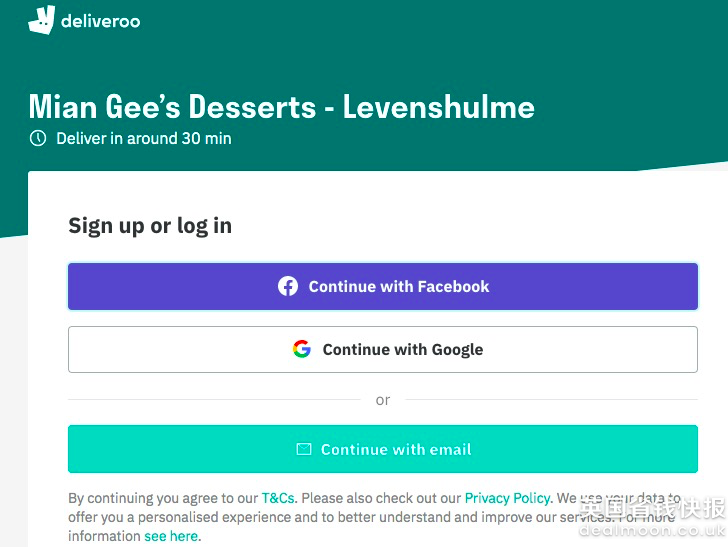Viewport: 728px width, 547px height.
Task: Open the Privacy Policy link
Action: (x=507, y=498)
